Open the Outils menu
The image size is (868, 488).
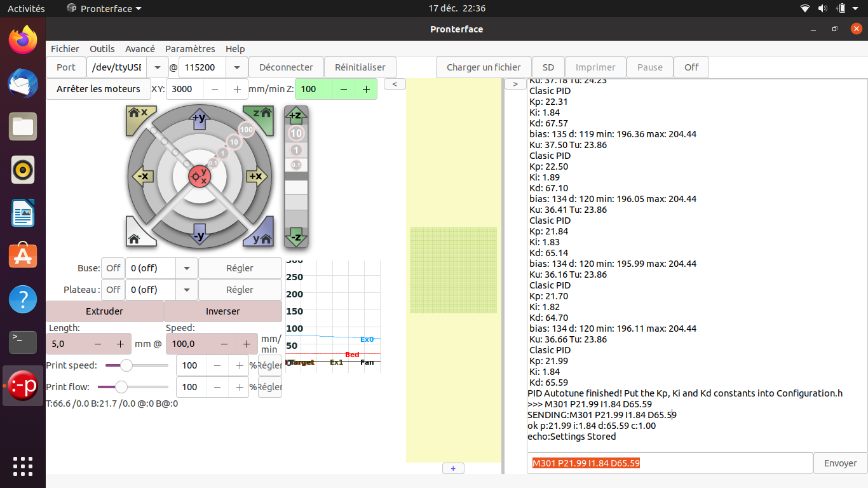click(x=102, y=49)
